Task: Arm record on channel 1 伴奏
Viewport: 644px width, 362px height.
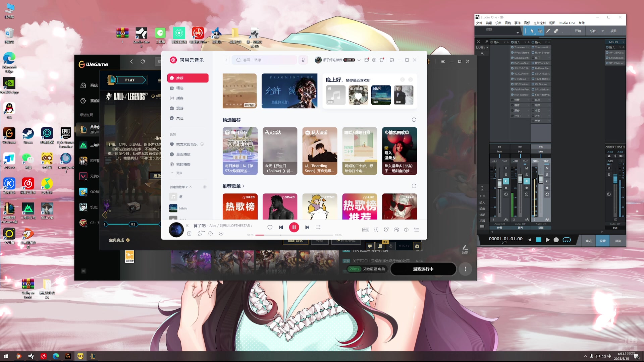Action: (x=506, y=188)
